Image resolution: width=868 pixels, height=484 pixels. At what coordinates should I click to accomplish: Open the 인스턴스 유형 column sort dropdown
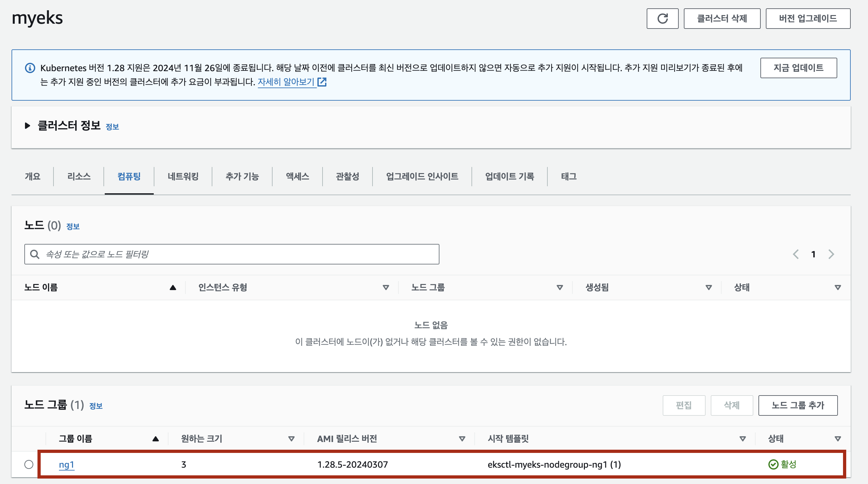pos(386,288)
